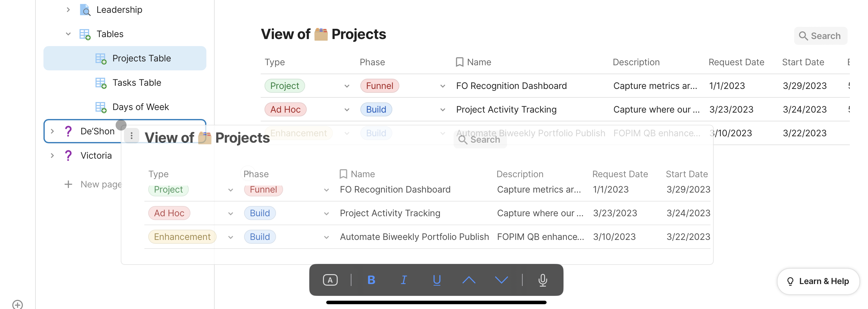Collapse the Tables section

click(68, 34)
